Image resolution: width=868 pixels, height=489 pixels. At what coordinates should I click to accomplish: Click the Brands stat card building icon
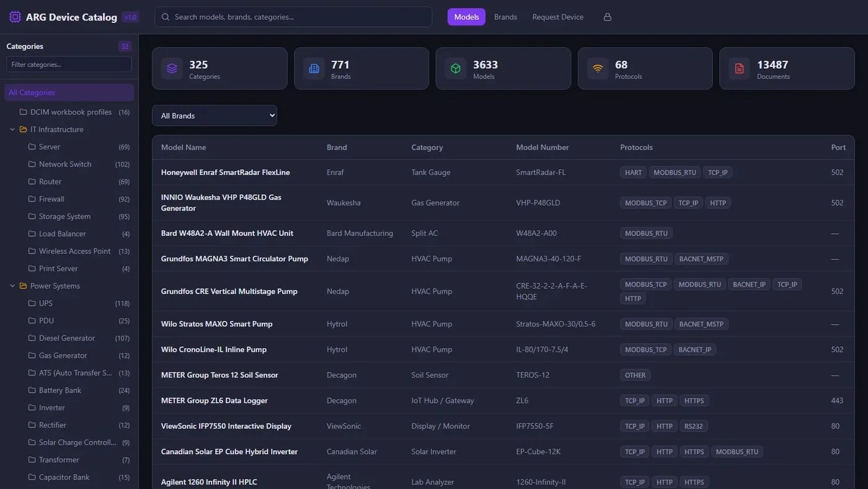(314, 68)
